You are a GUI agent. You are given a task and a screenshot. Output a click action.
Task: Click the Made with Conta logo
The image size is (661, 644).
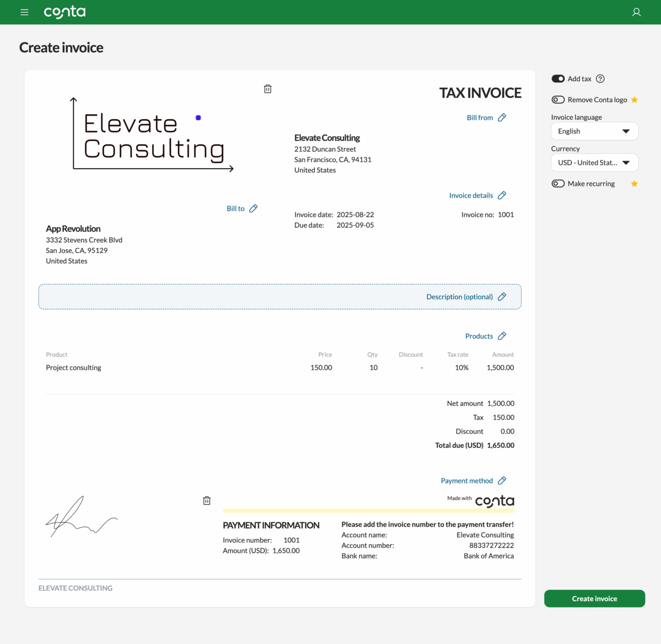[x=480, y=501]
